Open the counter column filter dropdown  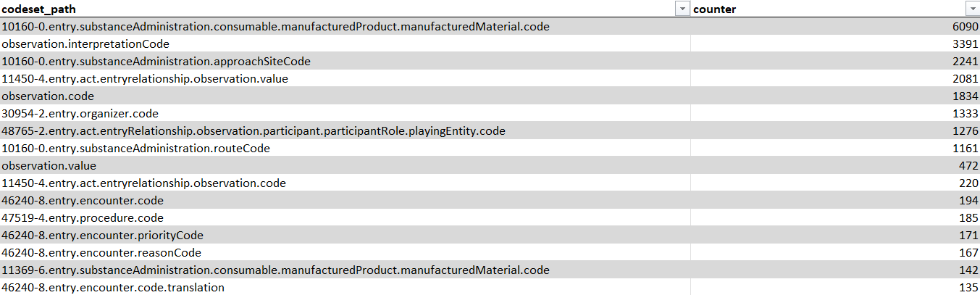(x=972, y=9)
